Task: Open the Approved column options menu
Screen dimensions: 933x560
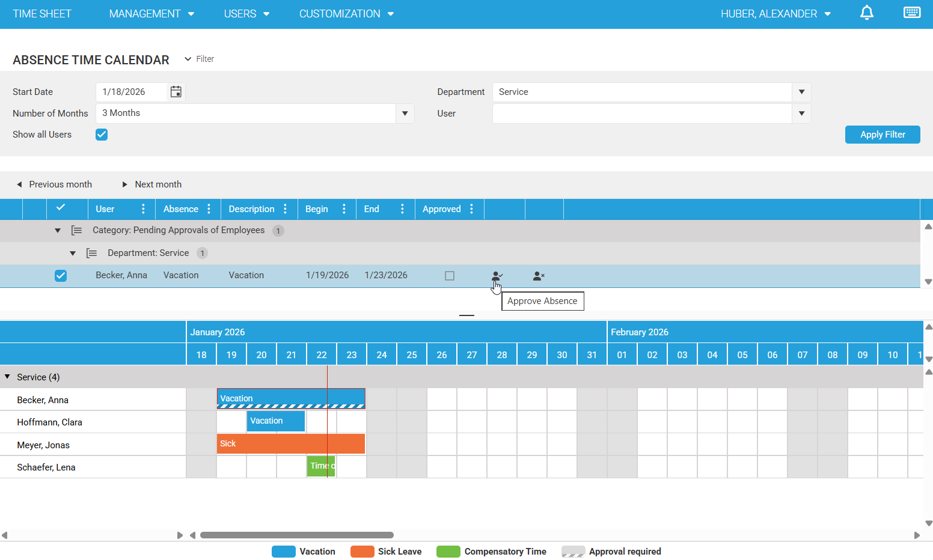Action: (471, 209)
